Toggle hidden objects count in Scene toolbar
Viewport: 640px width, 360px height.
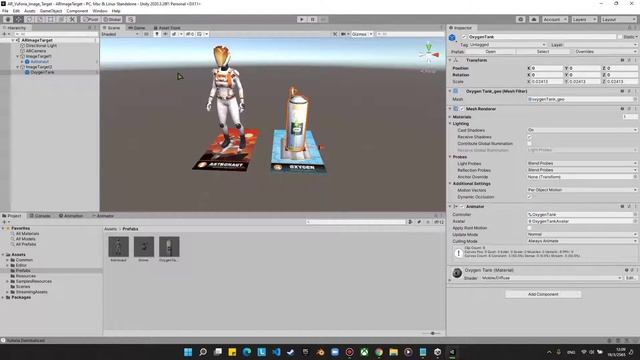click(190, 34)
